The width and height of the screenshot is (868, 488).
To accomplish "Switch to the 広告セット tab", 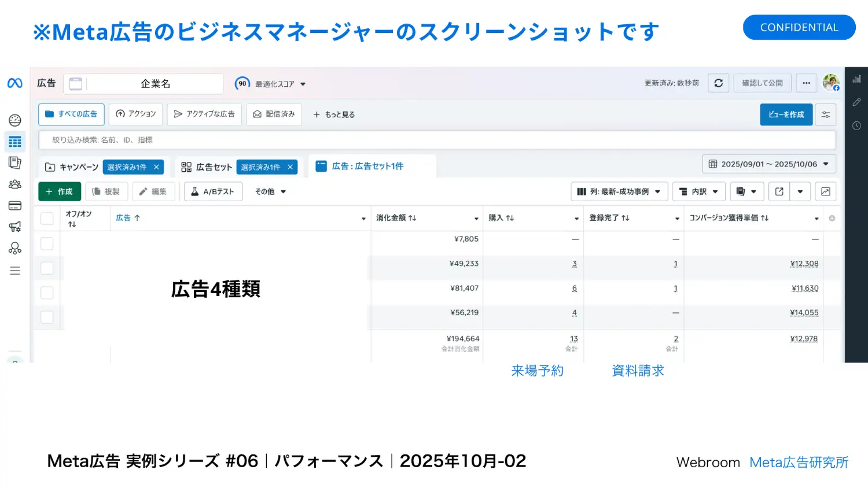I will pos(207,167).
